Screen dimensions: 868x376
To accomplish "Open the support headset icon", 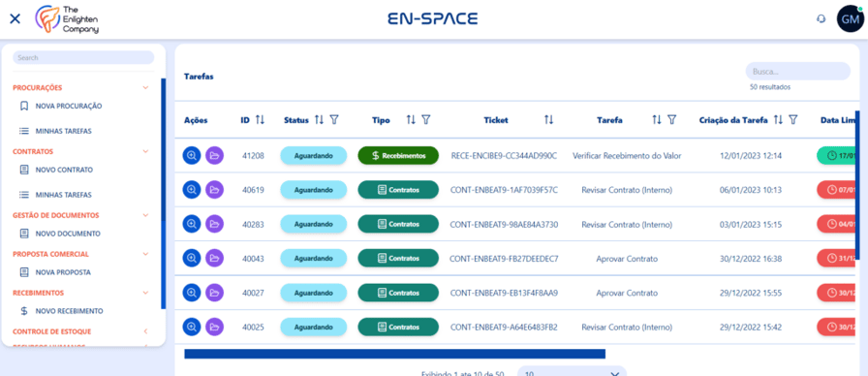I will (x=821, y=18).
